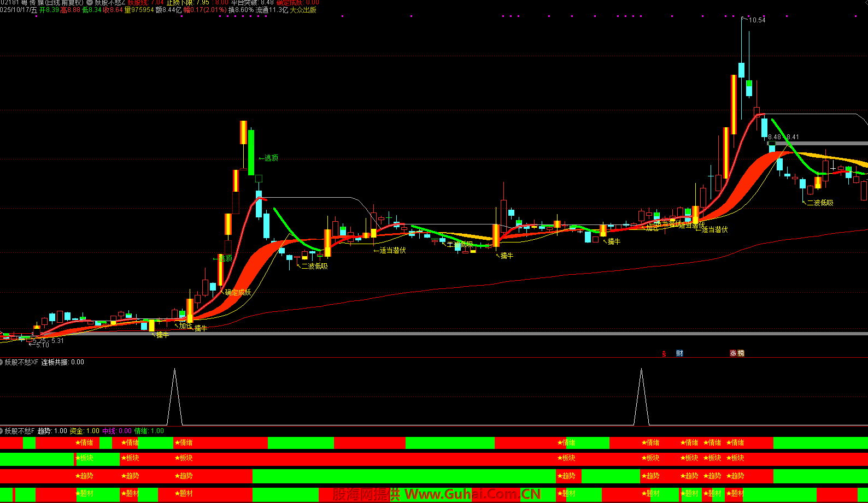This screenshot has height=503, width=868.
Task: Expand the 妖股不愁XF indicator panel arrow
Action: tap(2, 362)
